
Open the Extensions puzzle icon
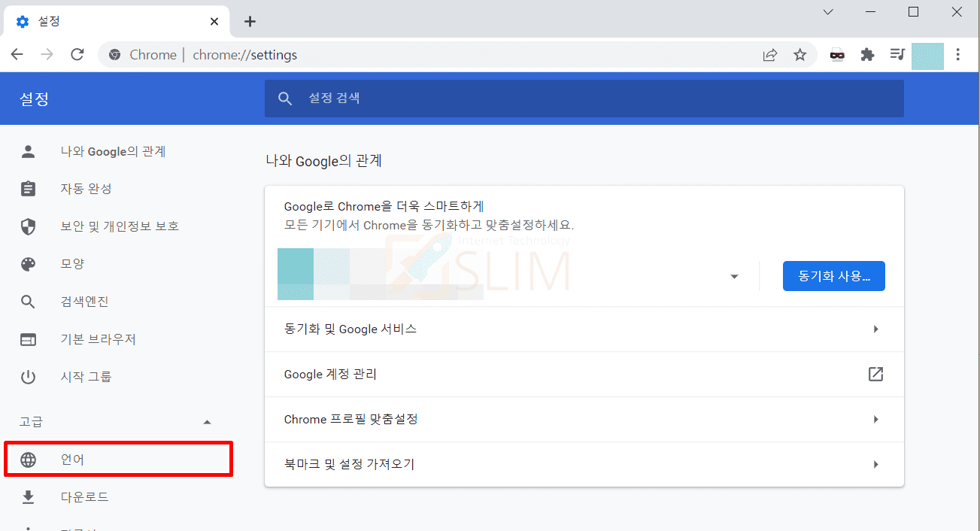click(867, 55)
